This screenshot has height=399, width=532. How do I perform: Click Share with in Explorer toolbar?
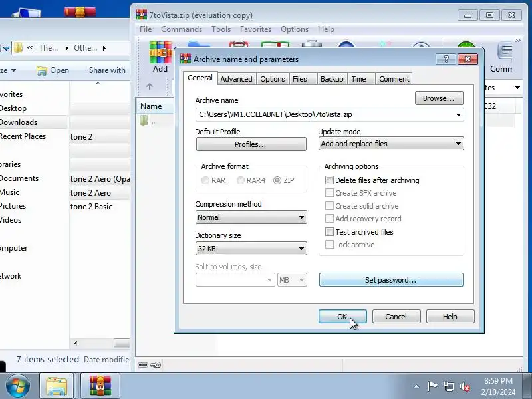pos(107,70)
